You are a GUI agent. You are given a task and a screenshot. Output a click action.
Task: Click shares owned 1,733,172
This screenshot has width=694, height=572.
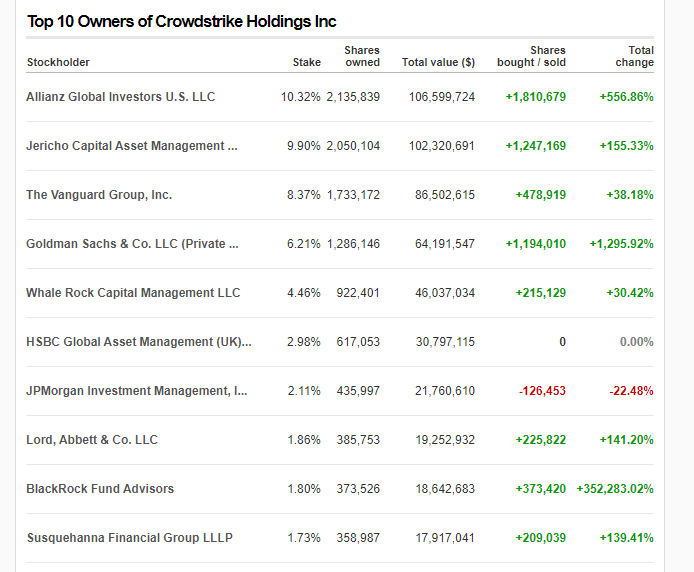pos(353,195)
